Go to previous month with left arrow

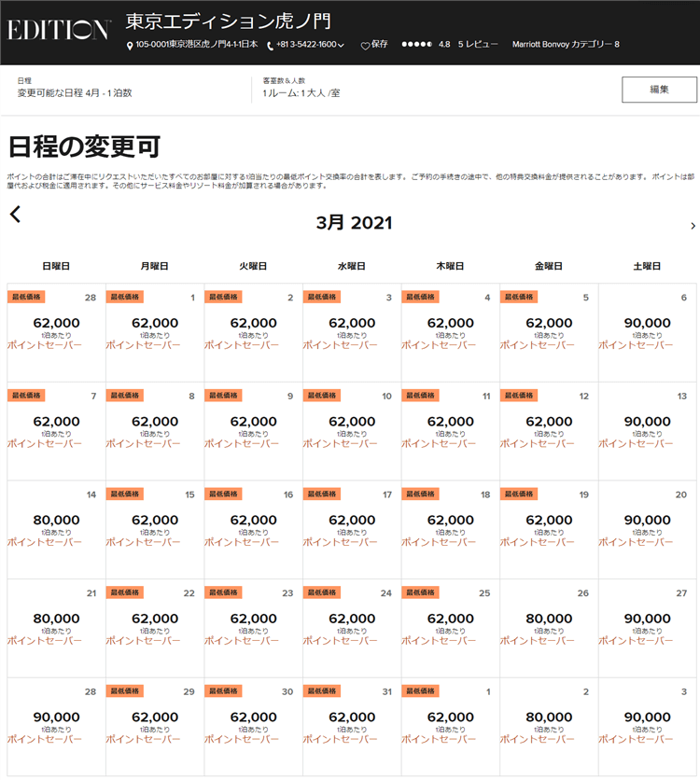pyautogui.click(x=15, y=215)
